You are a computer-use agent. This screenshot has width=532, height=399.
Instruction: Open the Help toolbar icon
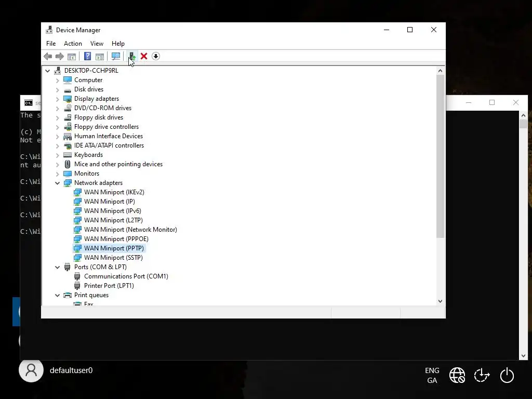87,56
